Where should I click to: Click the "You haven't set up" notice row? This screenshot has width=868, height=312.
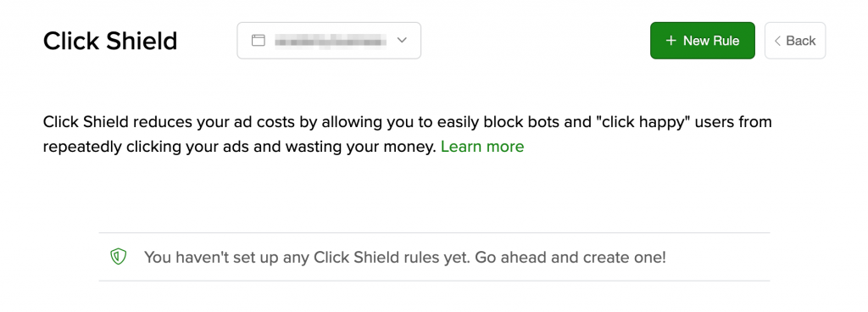point(434,257)
